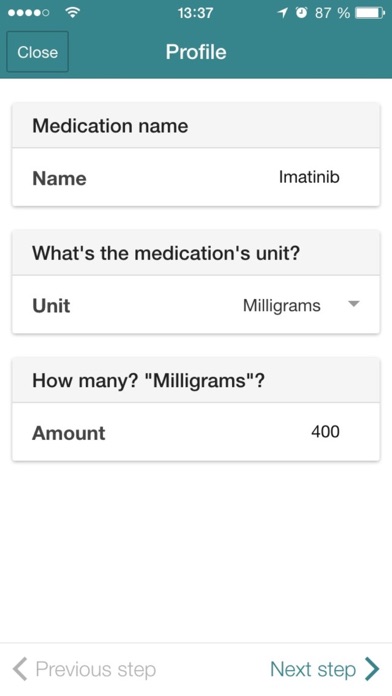The width and height of the screenshot is (392, 696).
Task: Tap the Next step chevron arrow
Action: (x=372, y=669)
